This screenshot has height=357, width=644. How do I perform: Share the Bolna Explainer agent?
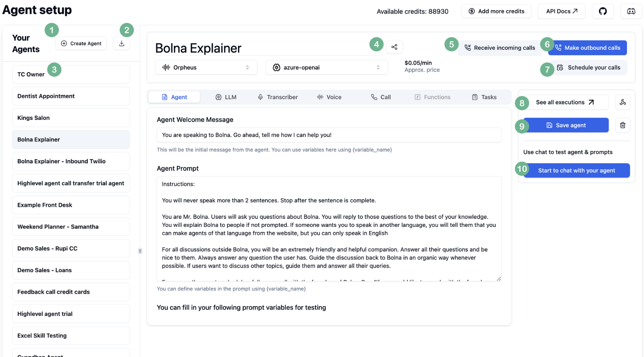point(394,47)
